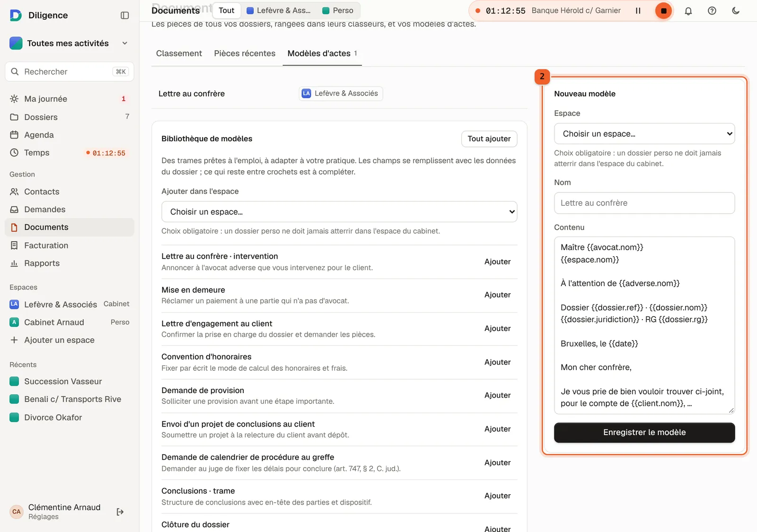Screen dimensions: 757x532
Task: Open Contacts in Gestion
Action: pyautogui.click(x=70, y=192)
